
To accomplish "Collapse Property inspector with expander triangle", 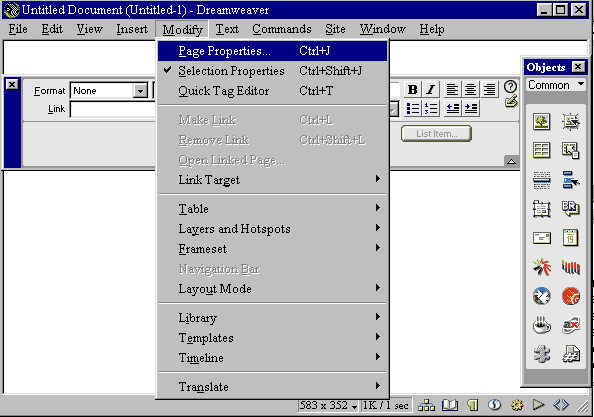I will point(511,161).
